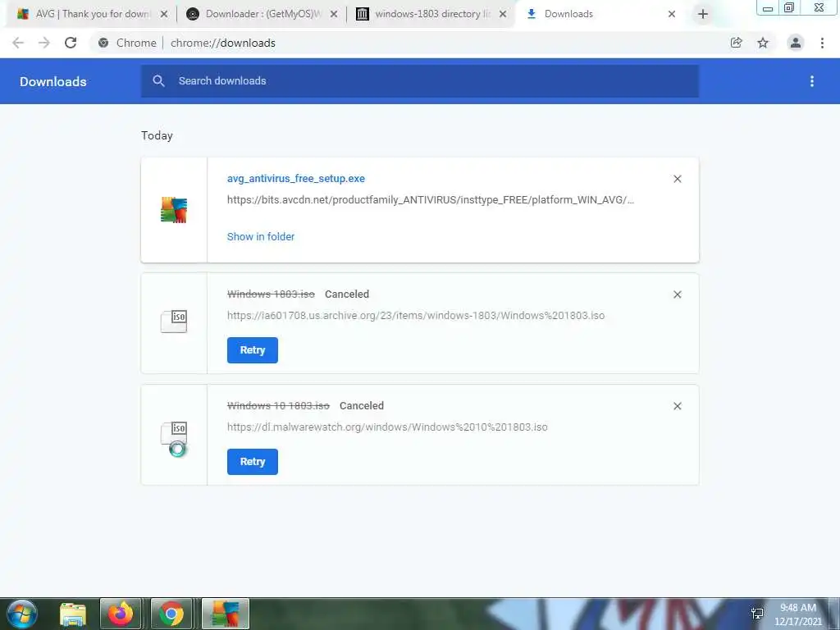Open Chrome's three-dot browser menu

[x=822, y=43]
